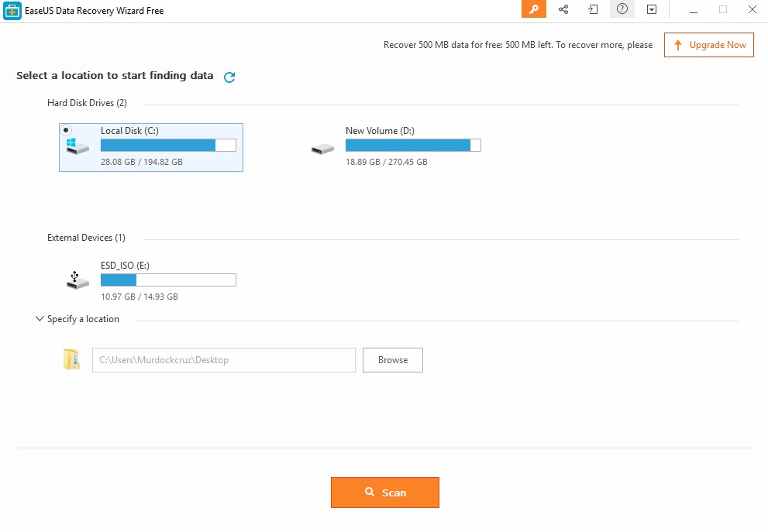Image resolution: width=768 pixels, height=532 pixels.
Task: Click the Desktop path input field
Action: [224, 360]
